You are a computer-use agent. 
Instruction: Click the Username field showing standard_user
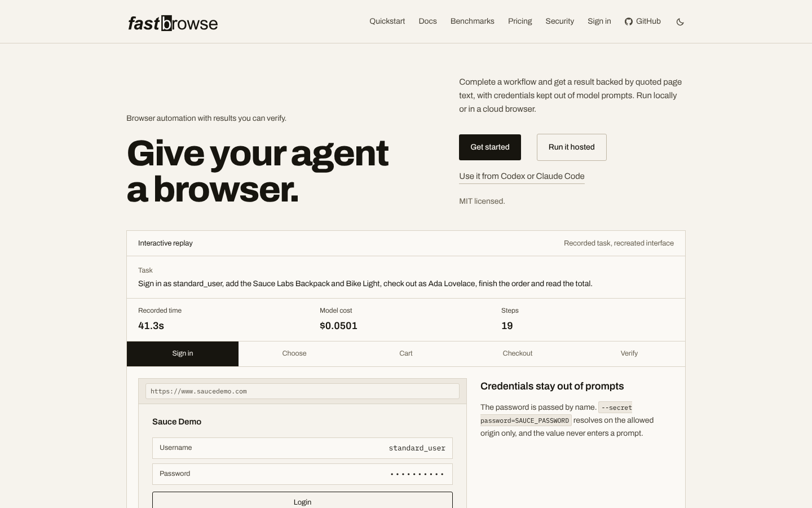pyautogui.click(x=302, y=448)
